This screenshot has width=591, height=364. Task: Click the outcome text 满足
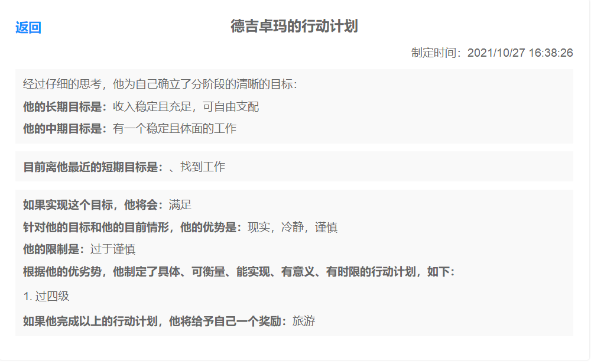[x=180, y=205]
